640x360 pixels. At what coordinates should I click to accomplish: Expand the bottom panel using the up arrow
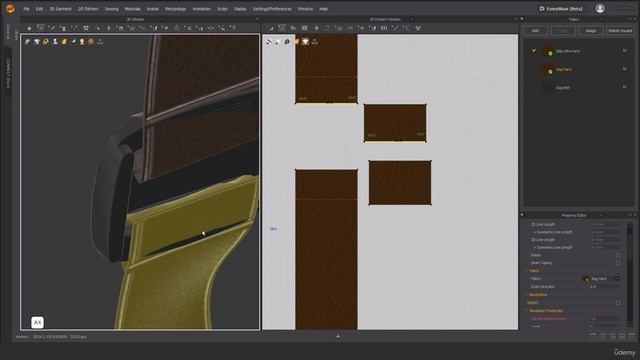(338, 336)
